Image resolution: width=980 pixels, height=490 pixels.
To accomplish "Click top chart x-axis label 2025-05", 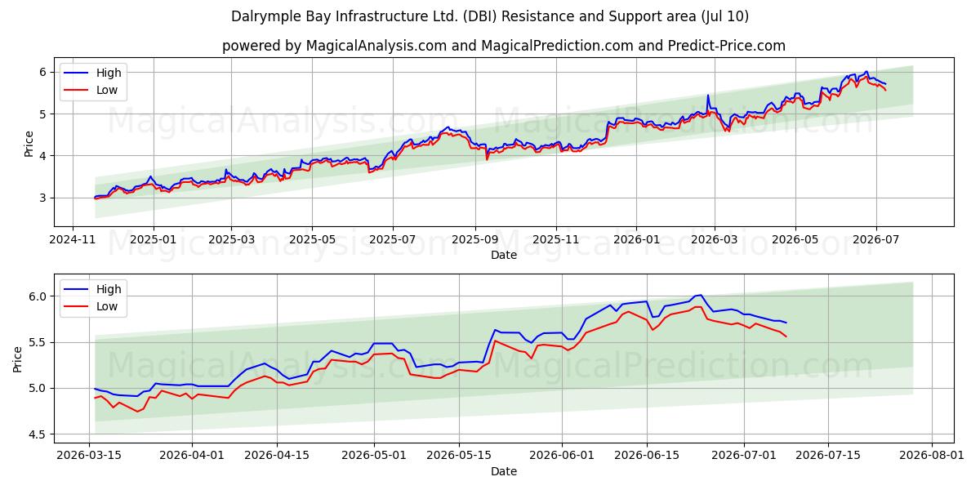I will point(312,240).
